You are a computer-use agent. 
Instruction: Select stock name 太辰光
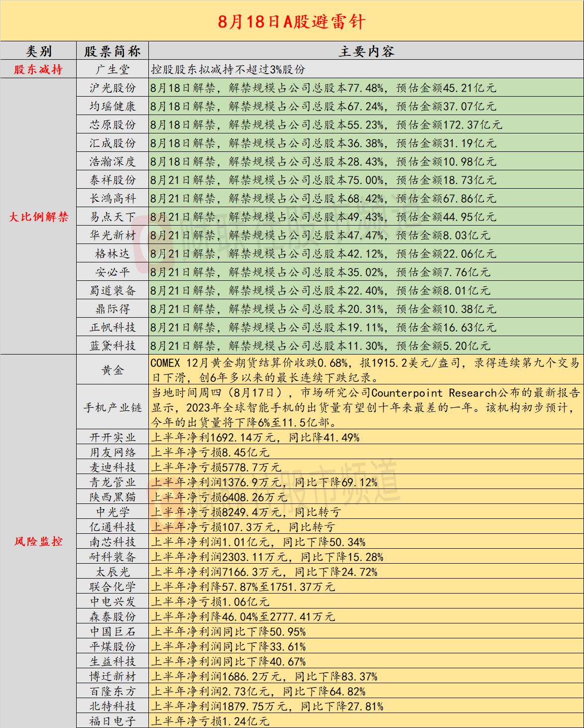pyautogui.click(x=113, y=572)
